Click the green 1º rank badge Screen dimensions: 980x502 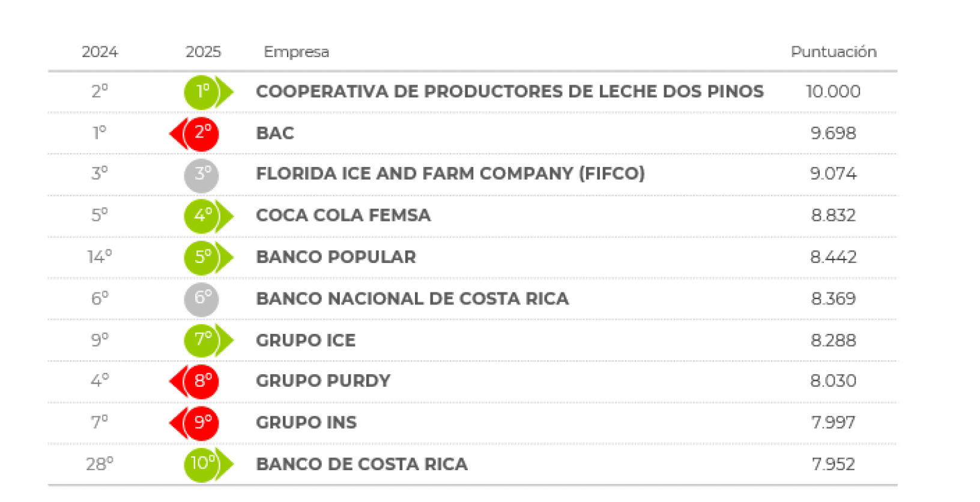click(x=202, y=92)
